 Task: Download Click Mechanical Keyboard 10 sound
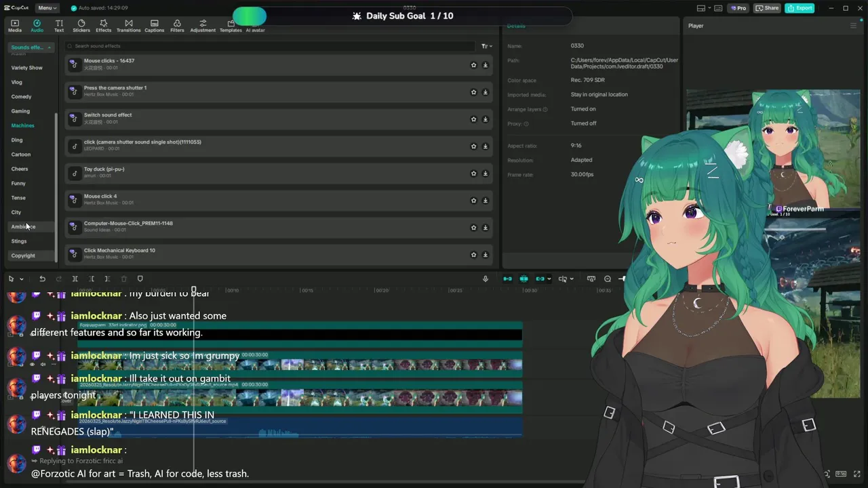(486, 255)
